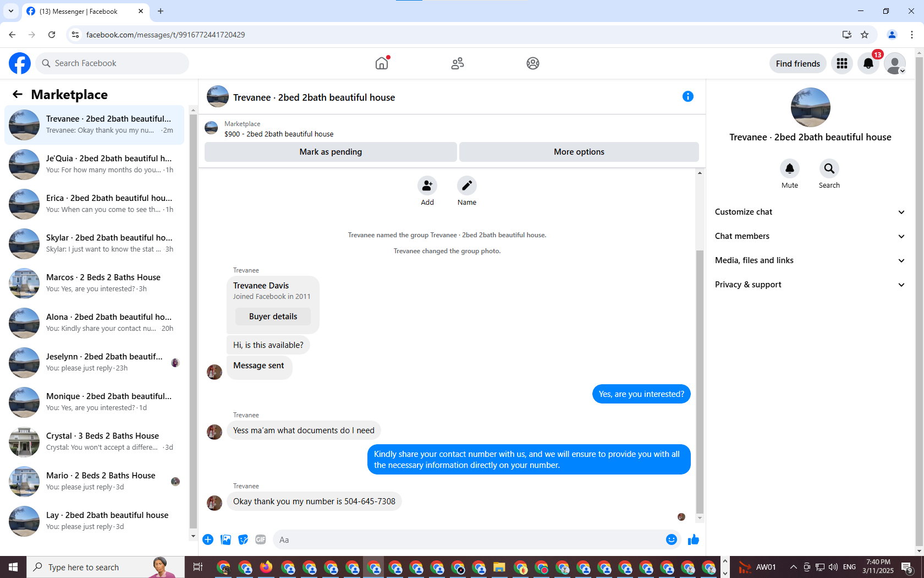Open Jeselynn conversation in list
The image size is (924, 578).
pyautogui.click(x=95, y=363)
